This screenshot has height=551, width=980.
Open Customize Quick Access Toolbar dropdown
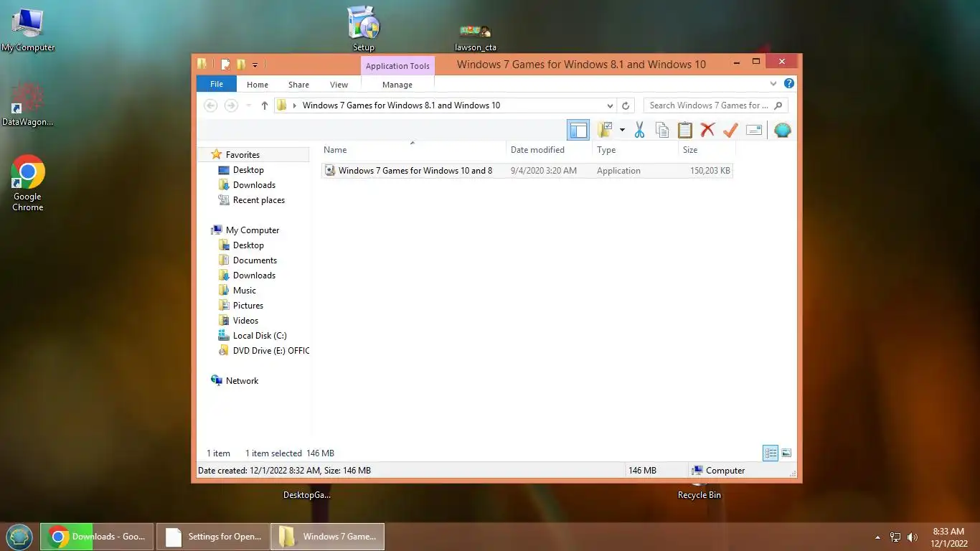(x=255, y=65)
